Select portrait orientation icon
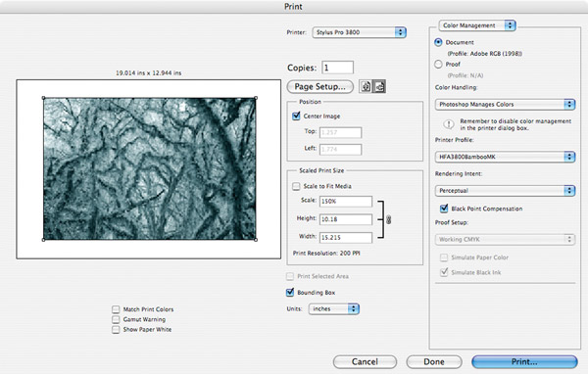 [x=366, y=86]
